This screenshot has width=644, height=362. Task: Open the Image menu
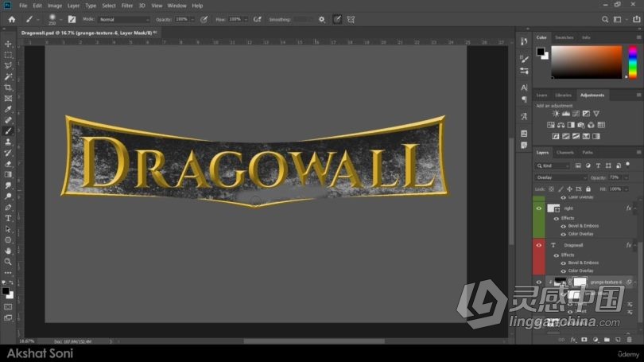pos(55,6)
